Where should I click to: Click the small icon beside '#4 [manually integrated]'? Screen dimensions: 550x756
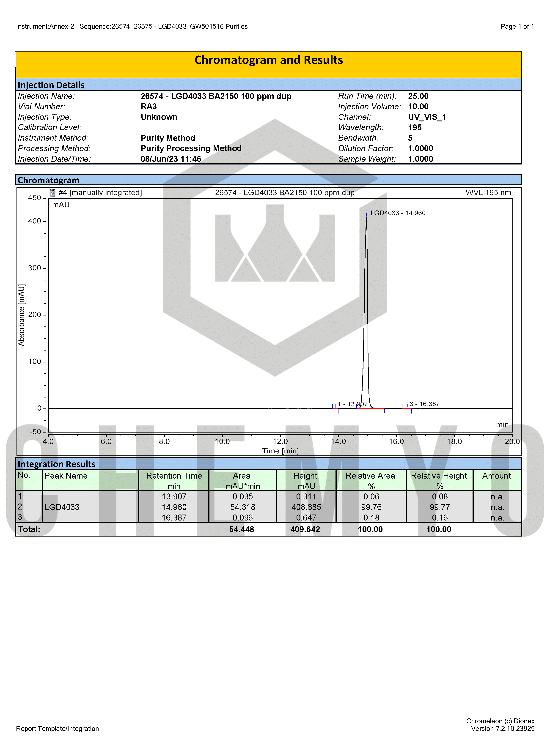[x=52, y=193]
